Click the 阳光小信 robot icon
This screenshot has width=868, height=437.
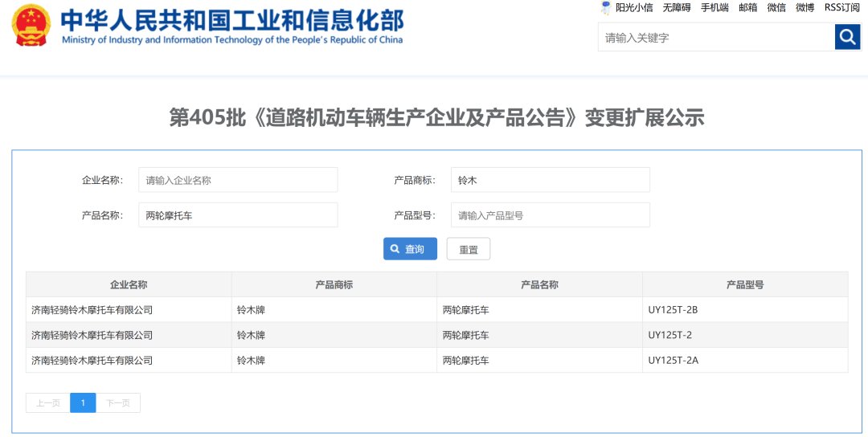pos(606,8)
